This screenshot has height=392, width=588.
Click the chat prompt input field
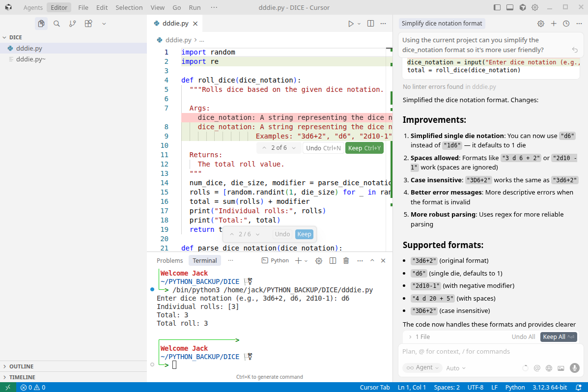pyautogui.click(x=486, y=352)
